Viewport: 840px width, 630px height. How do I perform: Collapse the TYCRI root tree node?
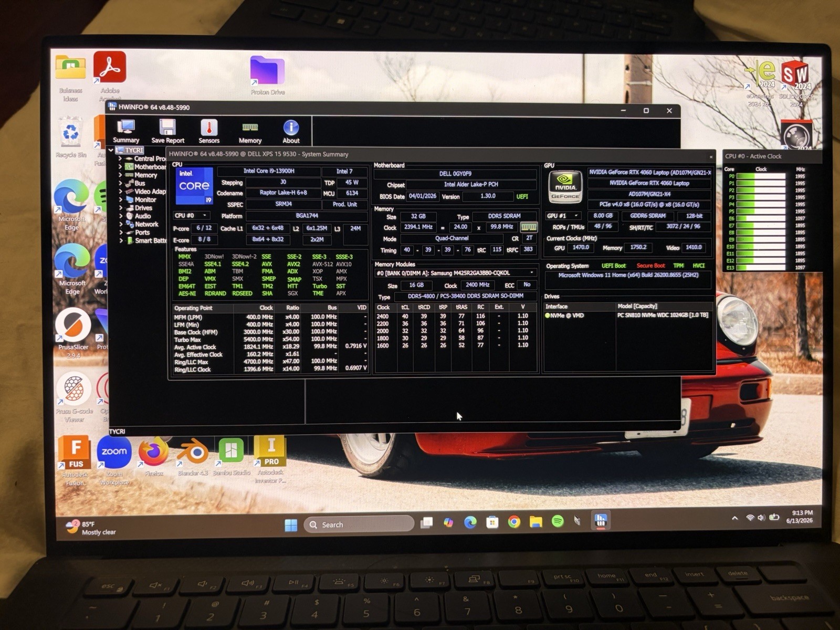click(111, 150)
